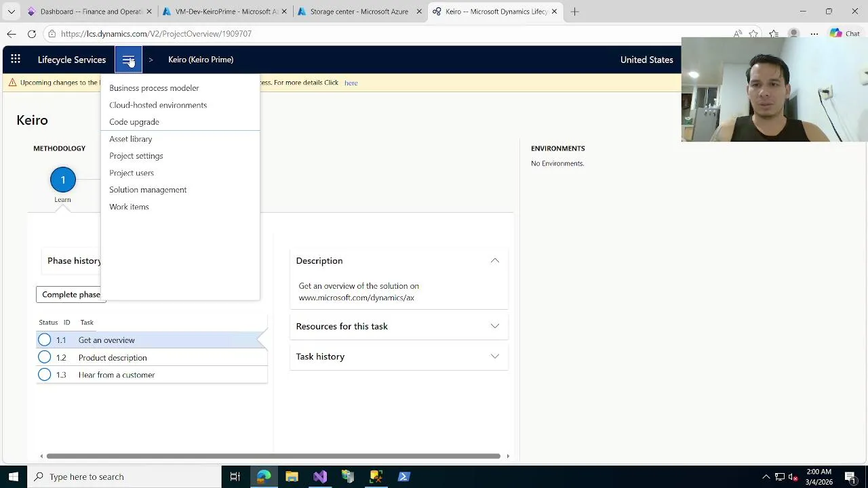Click the site info icon in address bar

[x=52, y=34]
